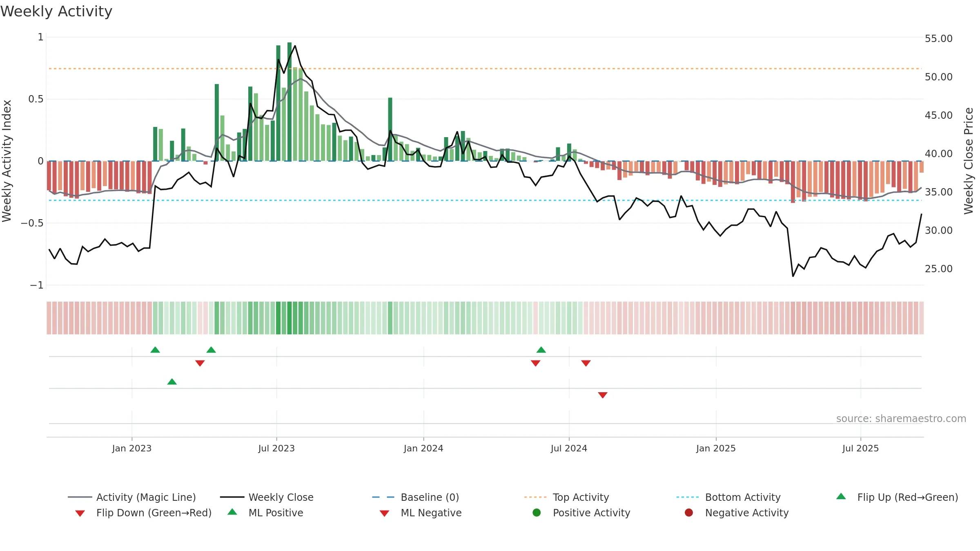The image size is (980, 551).
Task: Click the green ML Positive triangle in early 2023
Action: point(172,382)
